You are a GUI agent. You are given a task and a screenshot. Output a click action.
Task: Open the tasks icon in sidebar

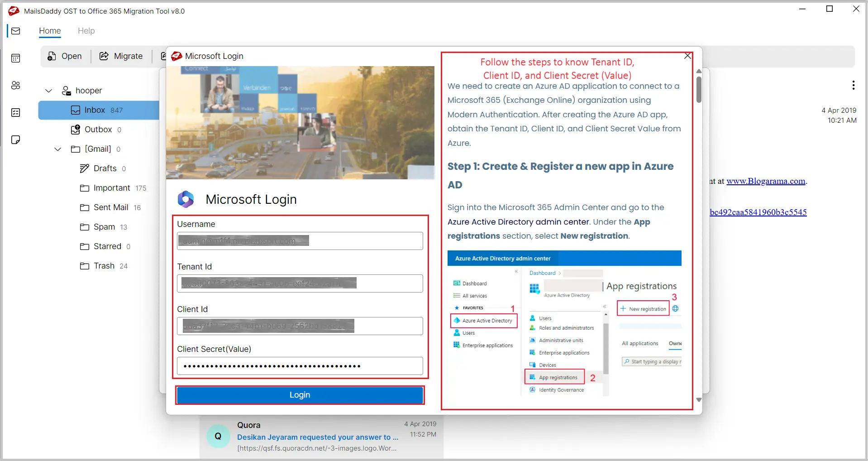16,112
